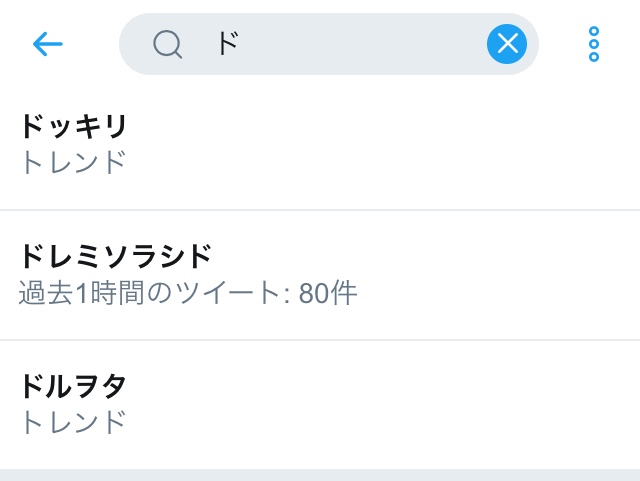Open the ドレミソラシド search suggestion

pyautogui.click(x=116, y=257)
